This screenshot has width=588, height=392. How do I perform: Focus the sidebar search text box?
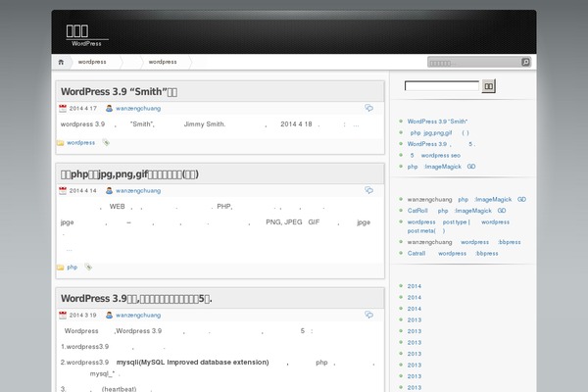coord(442,86)
